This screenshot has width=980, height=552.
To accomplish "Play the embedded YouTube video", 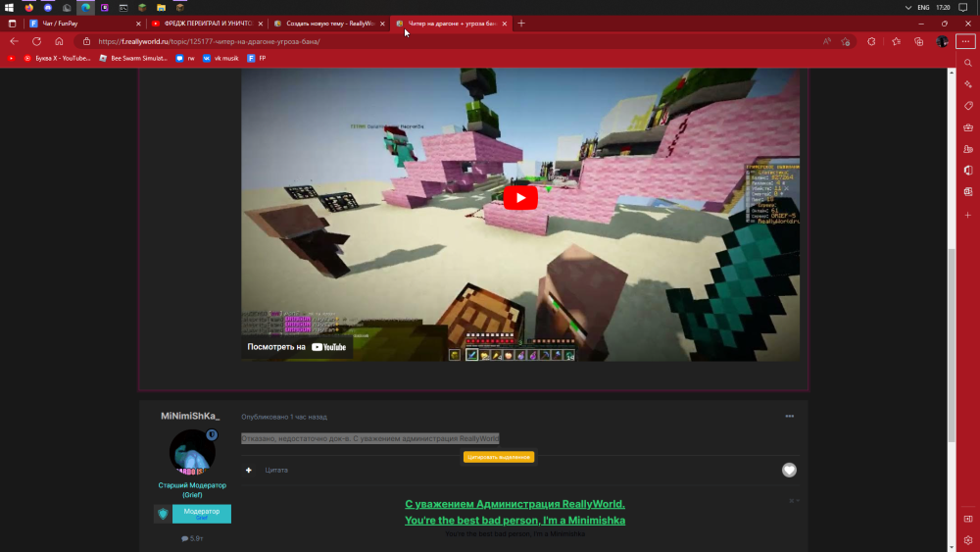I will coord(520,197).
